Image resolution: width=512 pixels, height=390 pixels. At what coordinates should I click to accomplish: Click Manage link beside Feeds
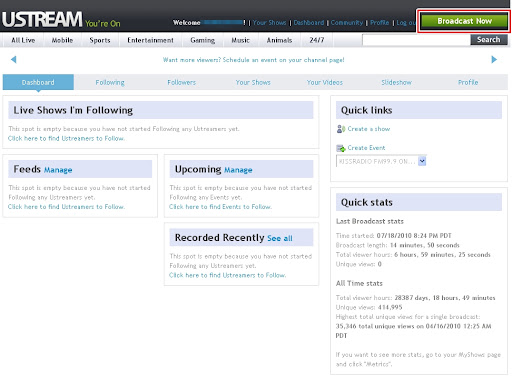coord(58,170)
